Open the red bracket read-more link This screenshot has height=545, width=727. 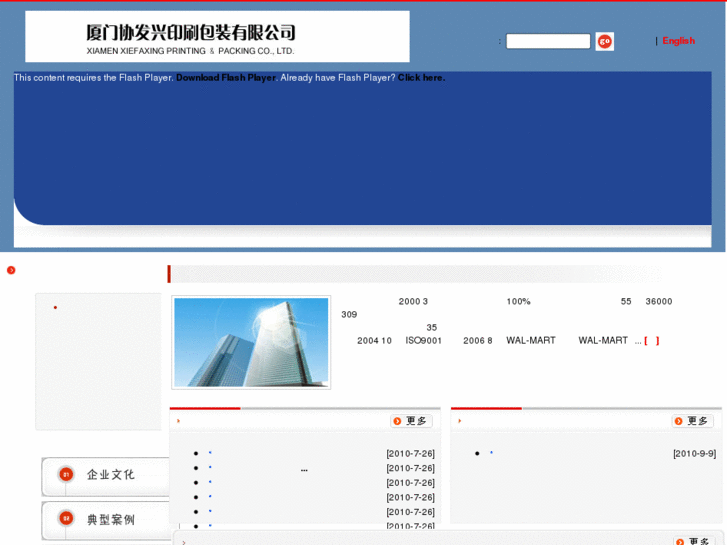point(651,341)
